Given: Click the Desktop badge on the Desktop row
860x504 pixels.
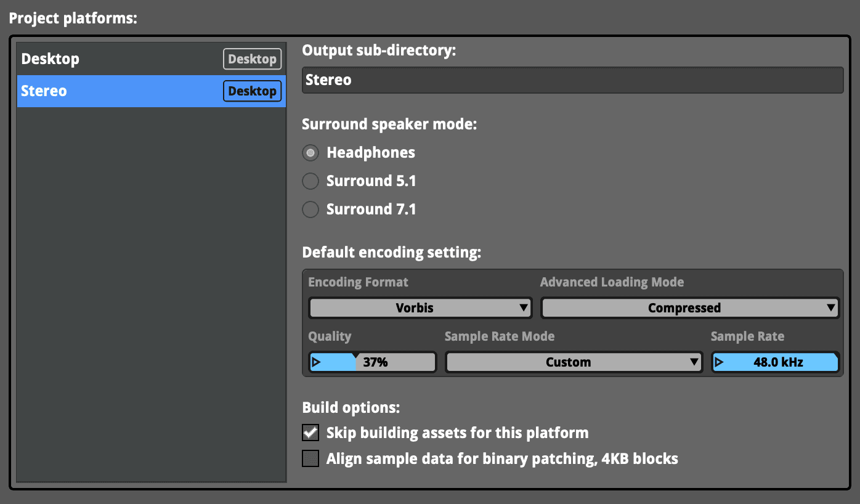Looking at the screenshot, I should click(x=252, y=59).
